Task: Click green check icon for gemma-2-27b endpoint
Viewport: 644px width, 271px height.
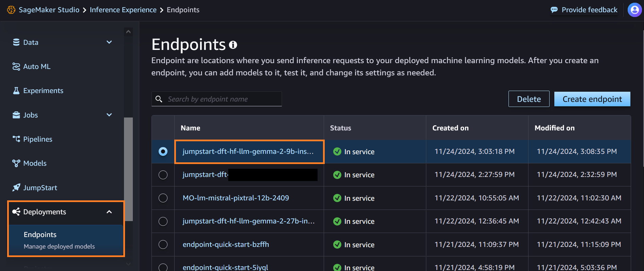Action: [x=337, y=221]
